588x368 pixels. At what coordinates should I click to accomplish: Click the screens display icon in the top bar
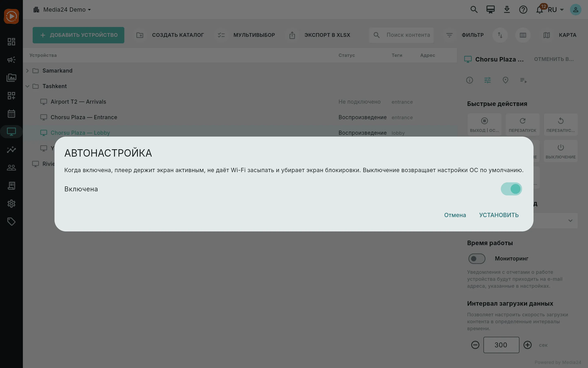coord(490,9)
